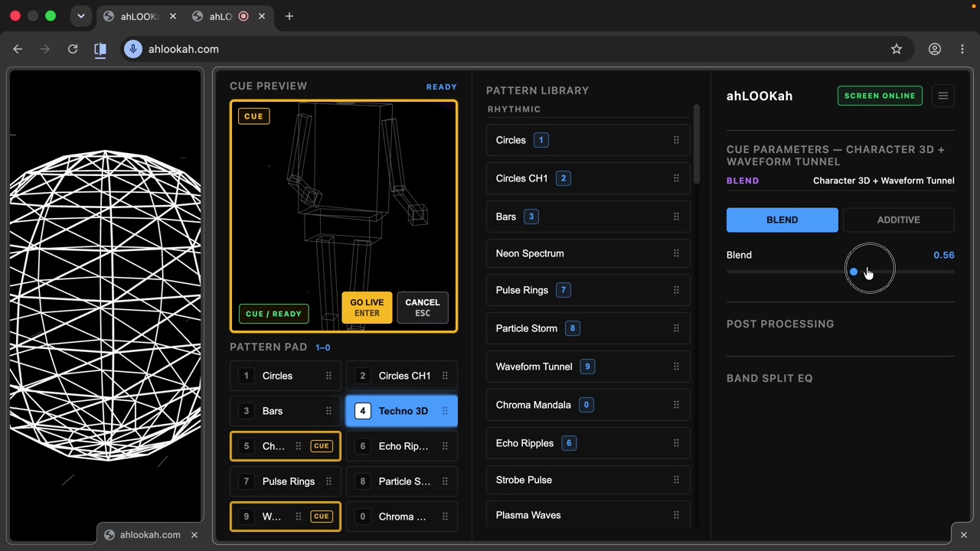Image resolution: width=980 pixels, height=551 pixels.
Task: Click drag handle of Echo Ripples library row
Action: tap(676, 443)
